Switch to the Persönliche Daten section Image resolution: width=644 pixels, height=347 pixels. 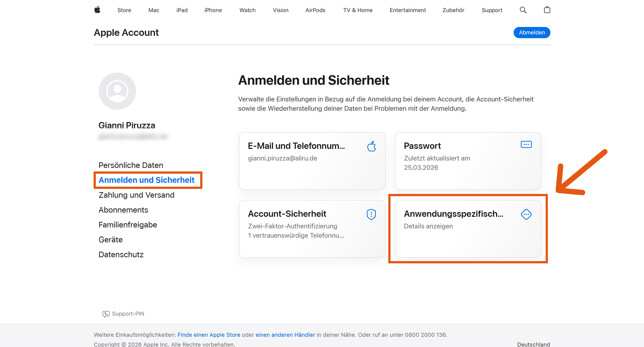click(x=131, y=165)
